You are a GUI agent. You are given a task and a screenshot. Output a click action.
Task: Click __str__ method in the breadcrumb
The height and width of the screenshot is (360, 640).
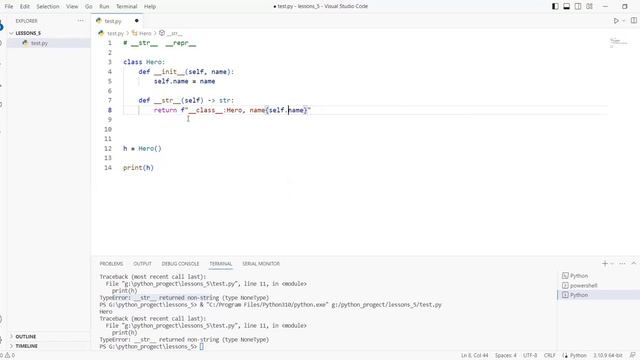[x=174, y=33]
